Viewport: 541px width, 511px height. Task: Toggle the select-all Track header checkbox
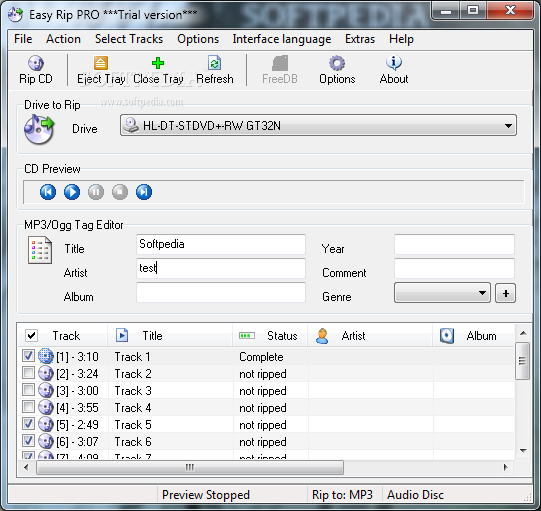[x=31, y=335]
